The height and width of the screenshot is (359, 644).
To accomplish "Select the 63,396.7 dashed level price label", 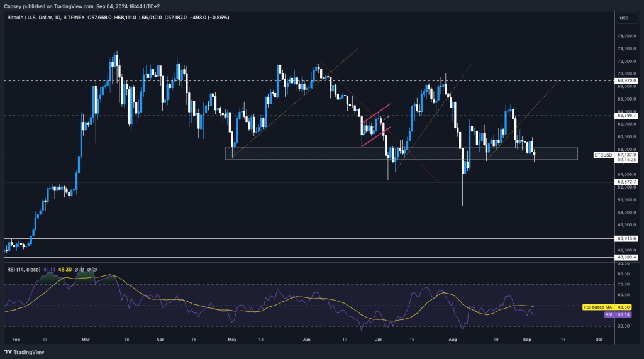I will (x=628, y=116).
